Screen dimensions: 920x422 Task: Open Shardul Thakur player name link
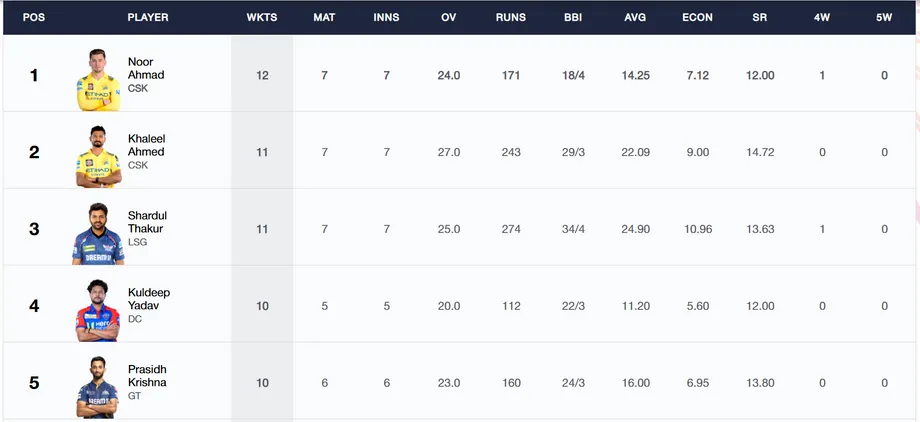click(147, 222)
